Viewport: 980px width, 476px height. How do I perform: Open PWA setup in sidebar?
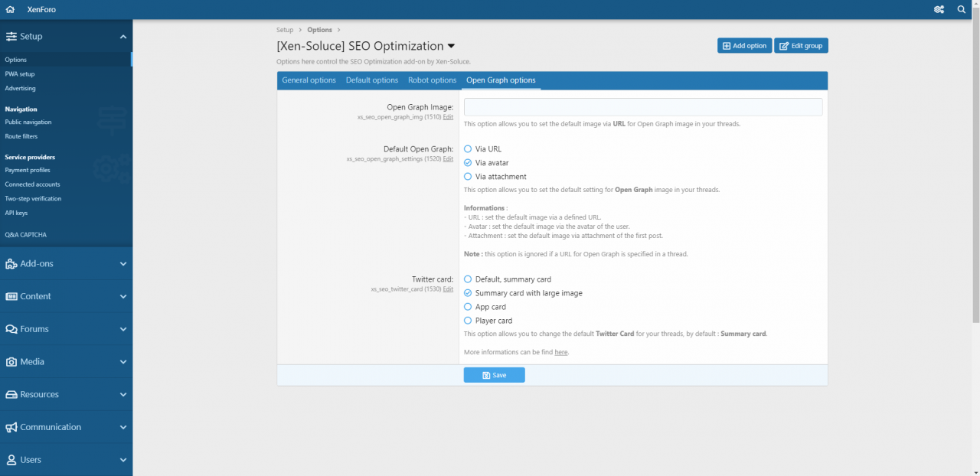coord(66,74)
